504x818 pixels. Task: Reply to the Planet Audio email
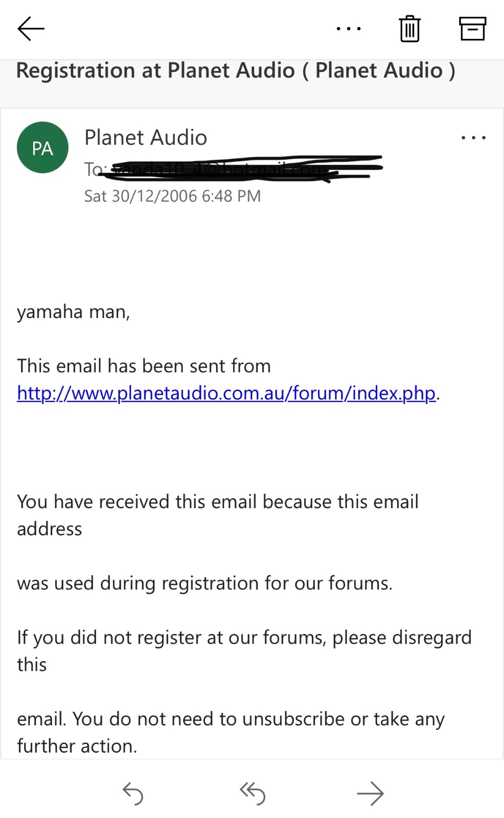[x=133, y=793]
